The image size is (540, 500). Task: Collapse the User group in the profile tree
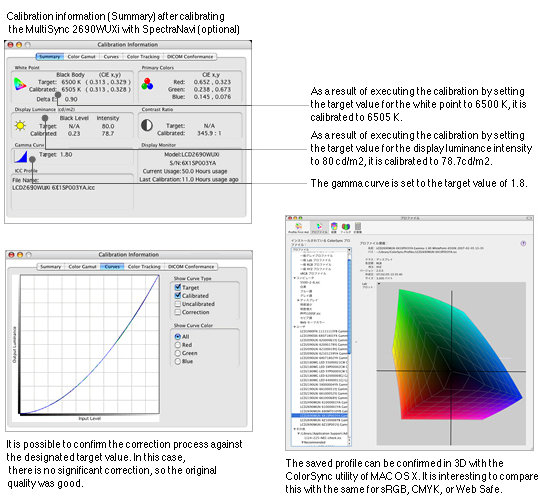[294, 327]
